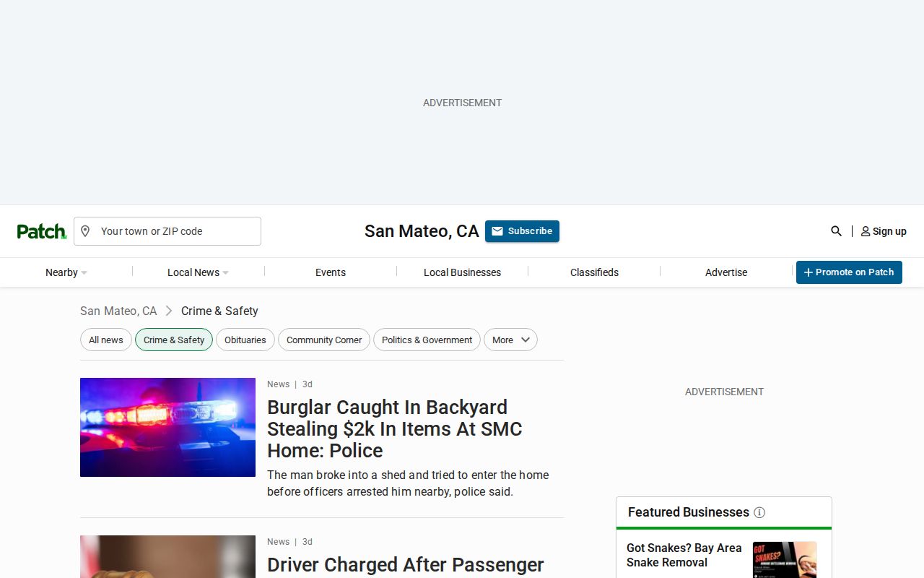Open the gavel article thumbnail
This screenshot has height=578, width=924.
point(167,556)
